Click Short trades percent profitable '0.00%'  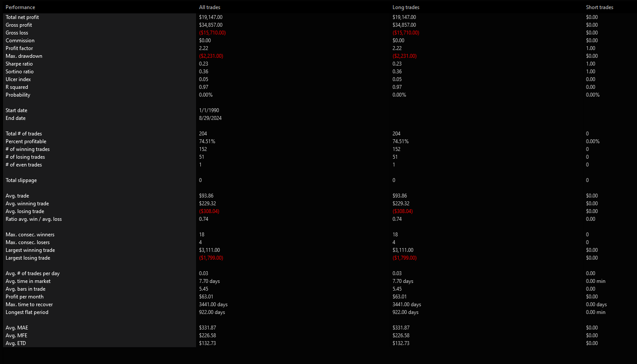pyautogui.click(x=593, y=141)
